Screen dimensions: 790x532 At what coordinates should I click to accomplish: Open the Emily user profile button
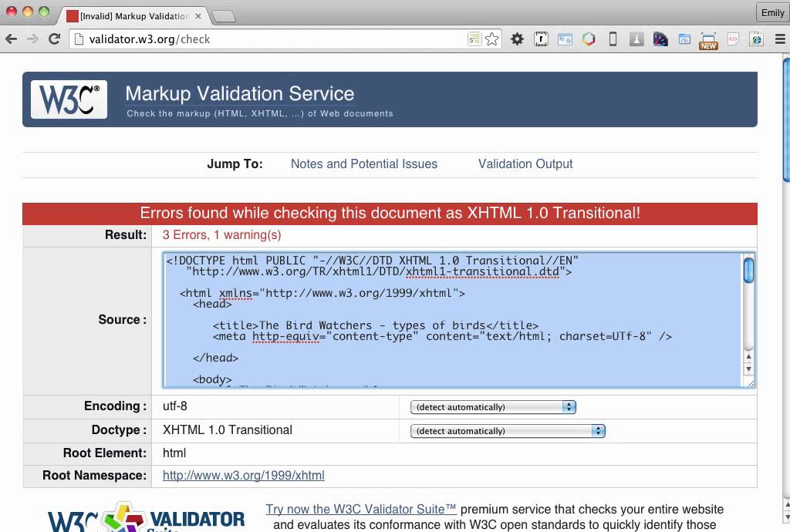(772, 13)
